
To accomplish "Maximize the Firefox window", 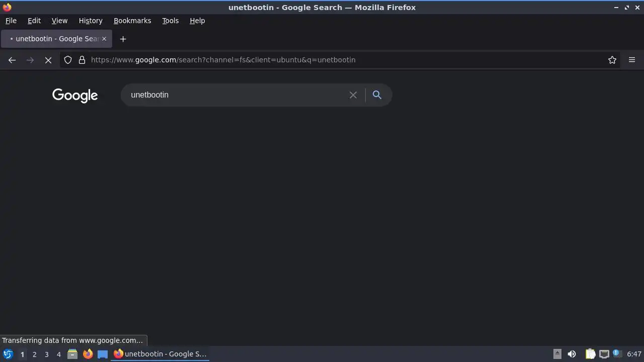I will tap(627, 8).
